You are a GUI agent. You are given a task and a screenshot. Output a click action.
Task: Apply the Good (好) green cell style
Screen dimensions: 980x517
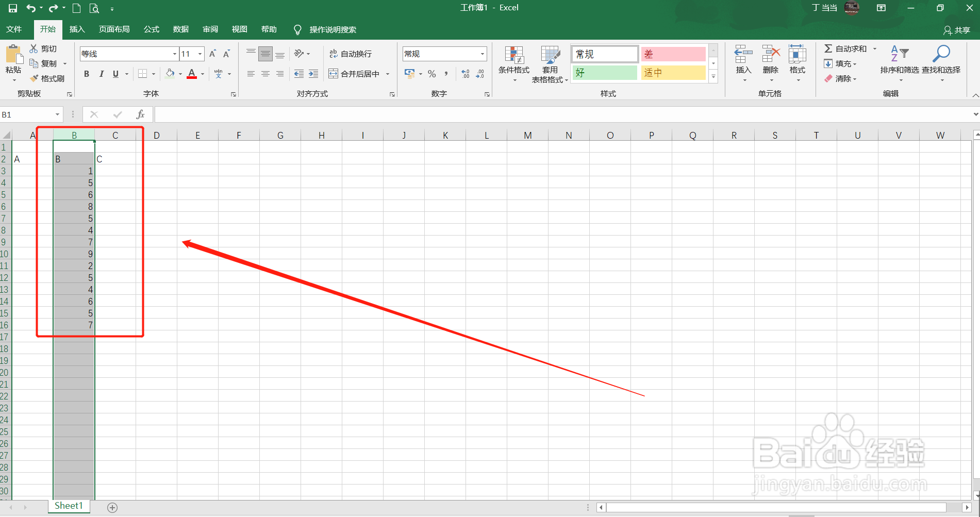(x=605, y=73)
